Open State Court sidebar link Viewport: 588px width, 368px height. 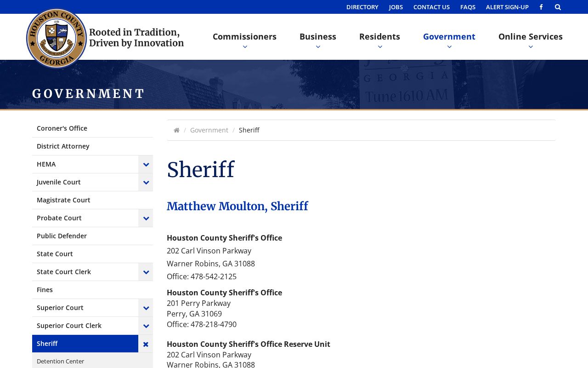point(92,254)
